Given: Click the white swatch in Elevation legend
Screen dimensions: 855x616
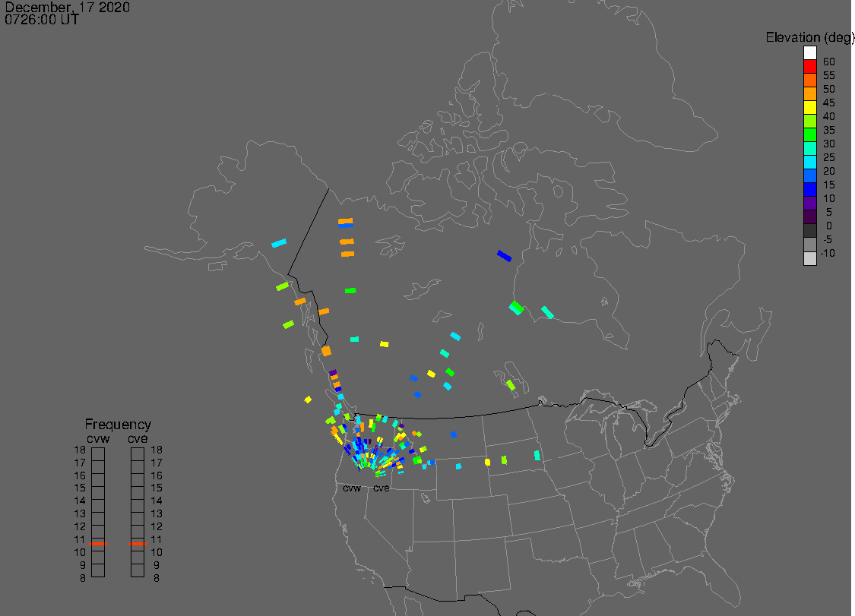Looking at the screenshot, I should tap(809, 53).
